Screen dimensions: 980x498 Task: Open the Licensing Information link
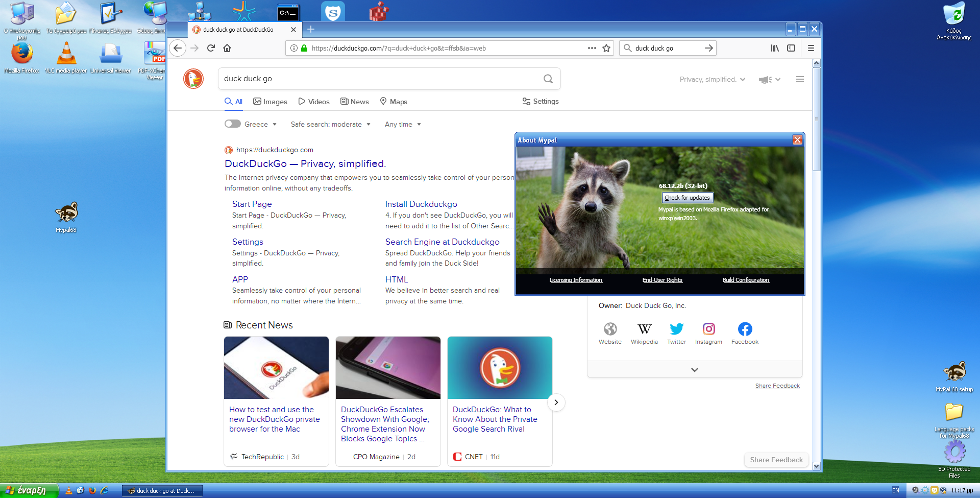[x=576, y=280]
